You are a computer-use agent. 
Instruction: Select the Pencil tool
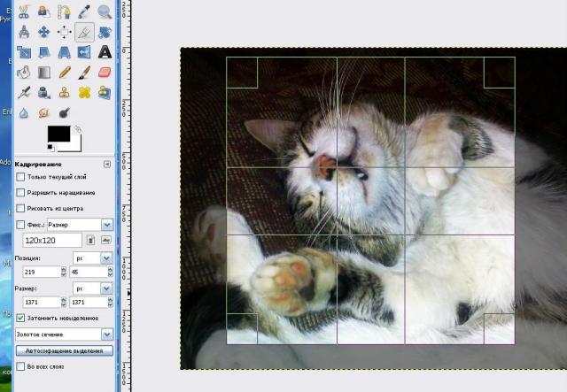pyautogui.click(x=64, y=73)
